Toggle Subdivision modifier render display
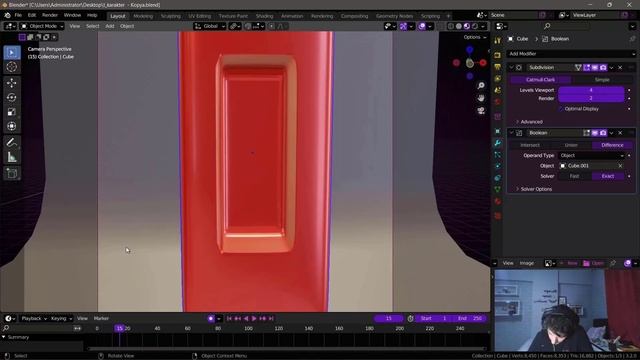640x360 pixels. (x=603, y=67)
